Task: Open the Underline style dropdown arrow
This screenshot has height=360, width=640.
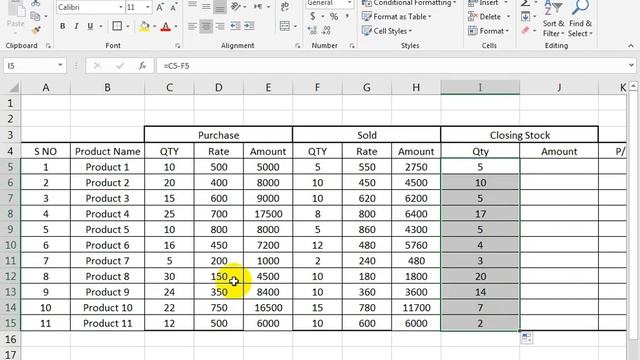Action: tap(100, 27)
